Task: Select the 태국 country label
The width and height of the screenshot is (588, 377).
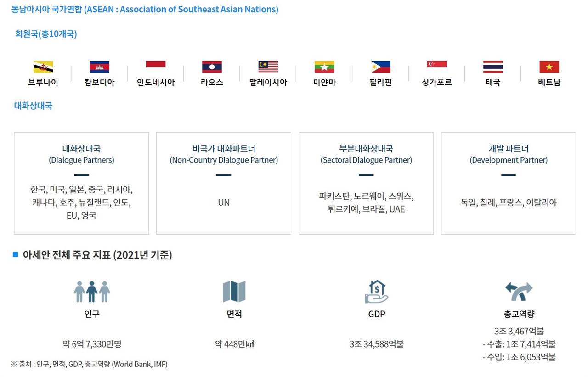Action: pos(493,83)
